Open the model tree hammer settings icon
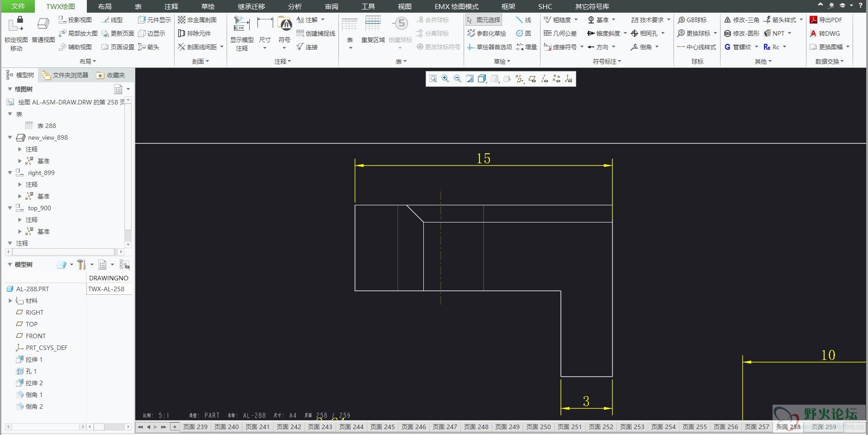 (81, 265)
